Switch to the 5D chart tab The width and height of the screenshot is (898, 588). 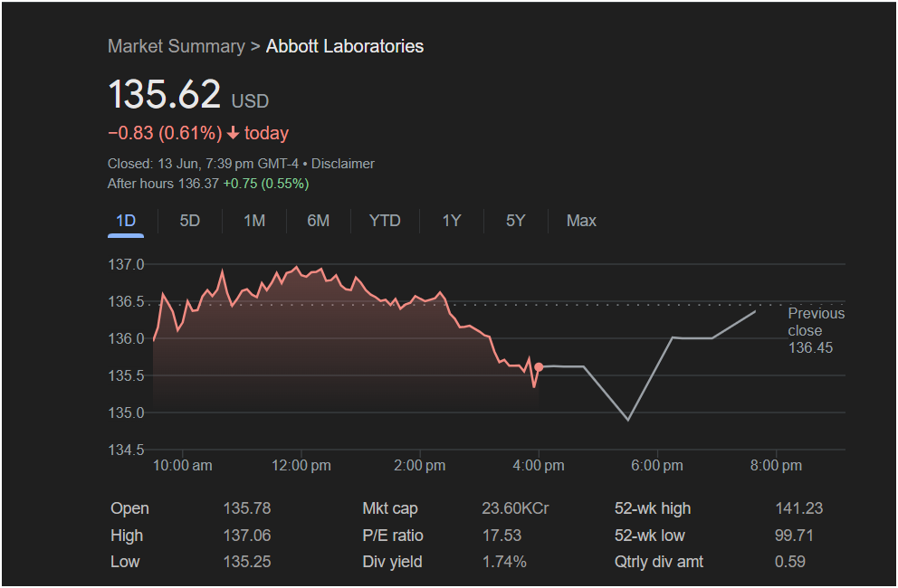(x=189, y=221)
